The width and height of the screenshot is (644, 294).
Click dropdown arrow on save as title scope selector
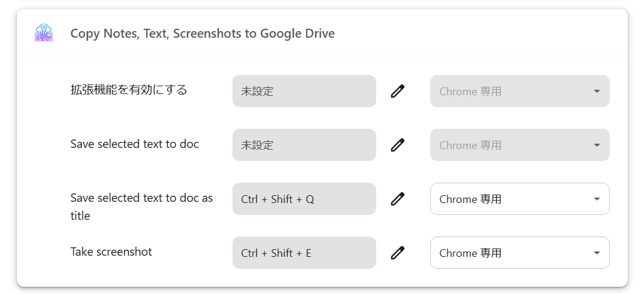coord(597,199)
